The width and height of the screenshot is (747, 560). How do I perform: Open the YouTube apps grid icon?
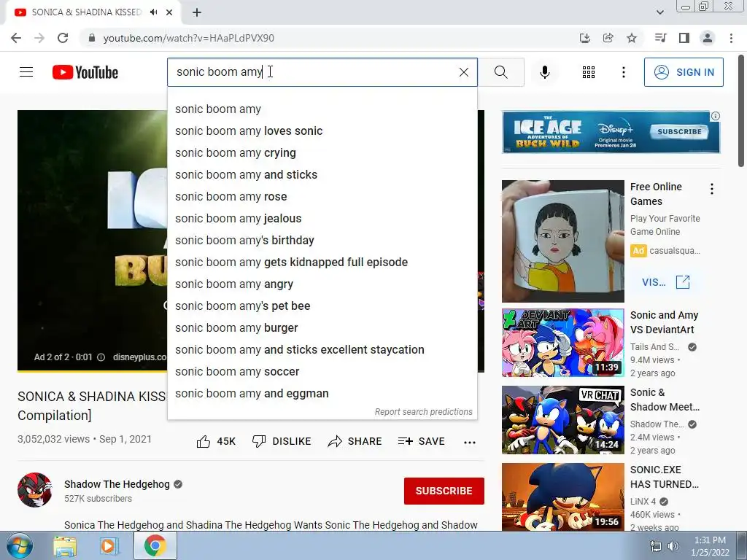coord(589,72)
